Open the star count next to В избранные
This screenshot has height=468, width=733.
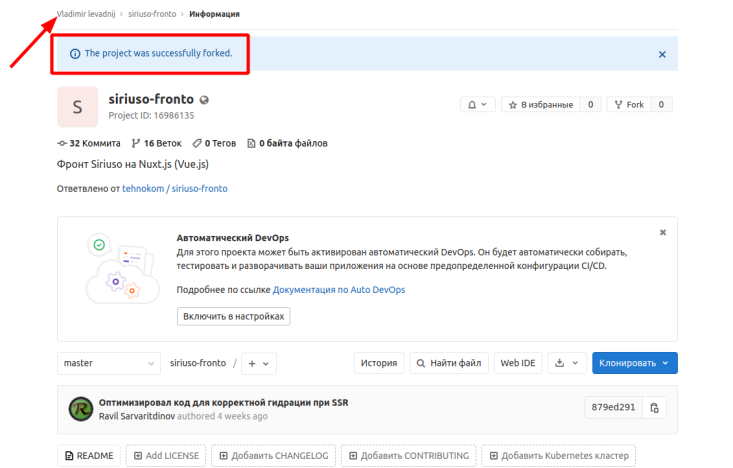coord(590,105)
